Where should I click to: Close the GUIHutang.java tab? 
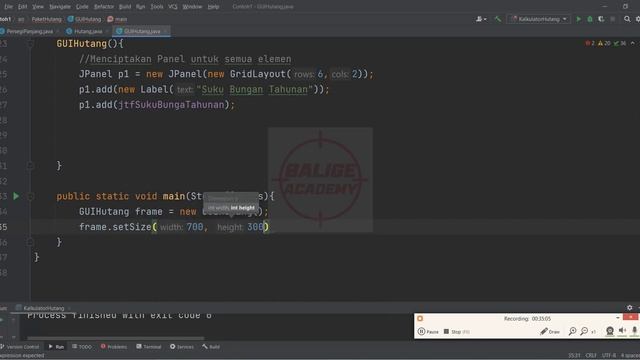tap(165, 31)
